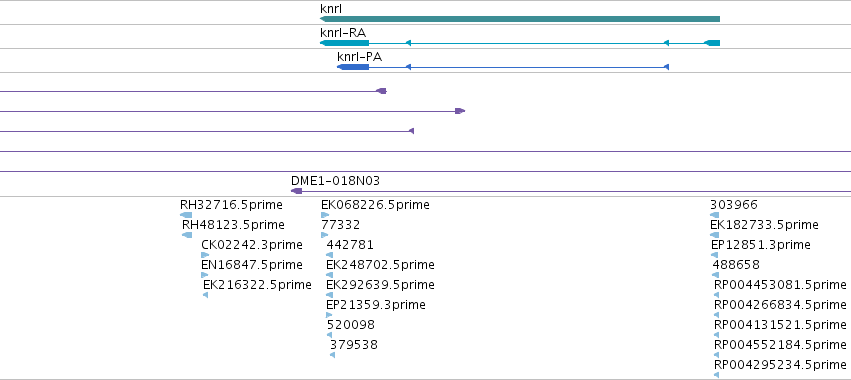Select the DME1-018N03 clone arrow

296,191
